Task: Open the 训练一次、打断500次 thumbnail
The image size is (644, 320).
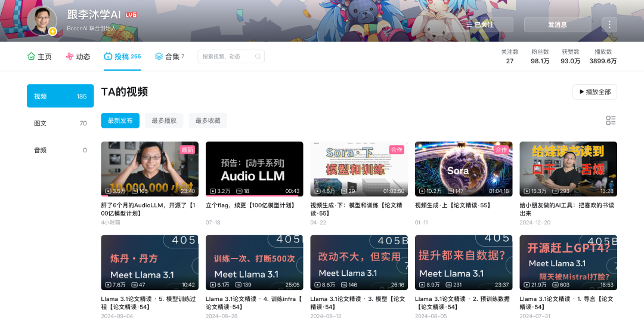Action: [254, 263]
